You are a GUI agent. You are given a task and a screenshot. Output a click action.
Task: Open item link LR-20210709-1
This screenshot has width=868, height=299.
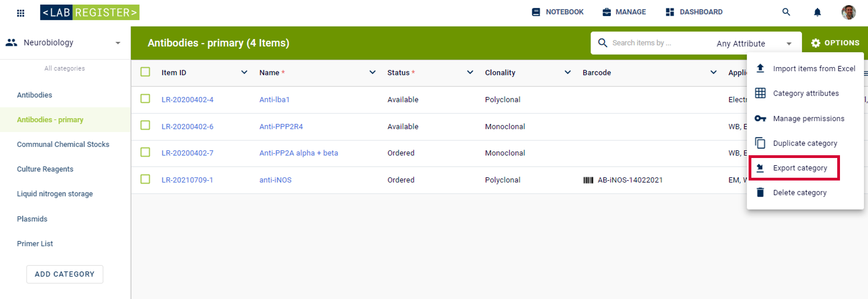tap(187, 180)
